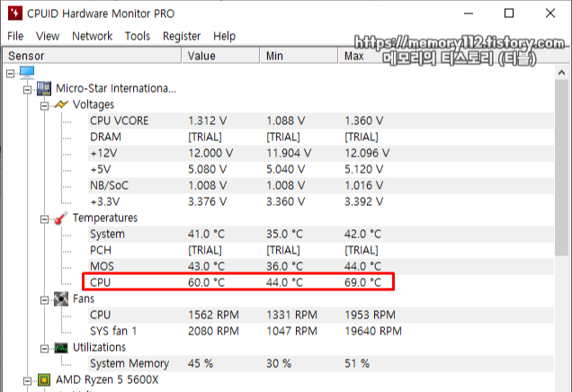
Task: Click the 19640 RPM max value
Action: [373, 331]
